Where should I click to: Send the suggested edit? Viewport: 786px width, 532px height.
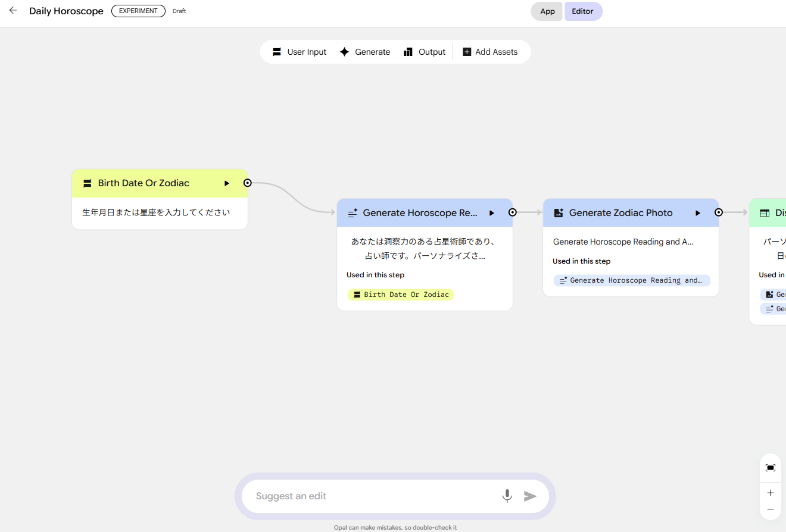point(530,496)
